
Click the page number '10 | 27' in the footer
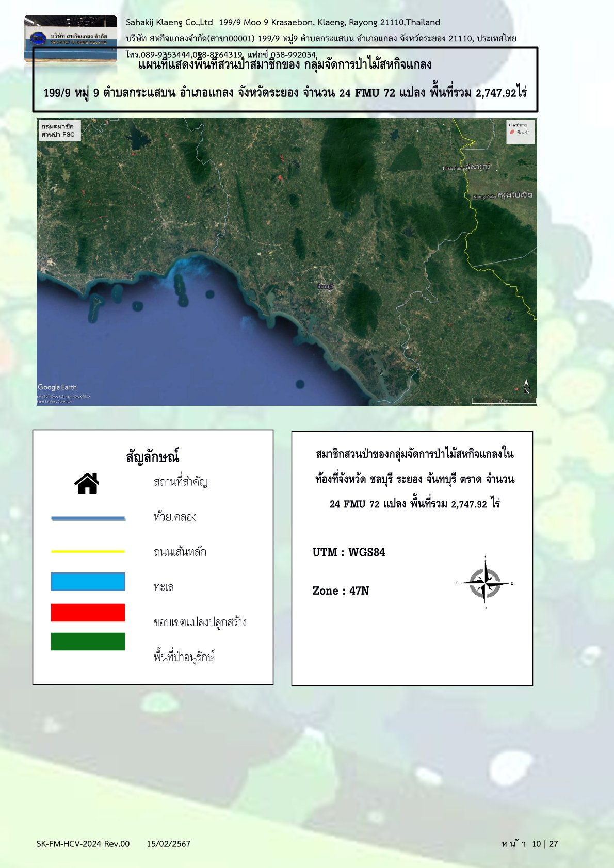(545, 844)
